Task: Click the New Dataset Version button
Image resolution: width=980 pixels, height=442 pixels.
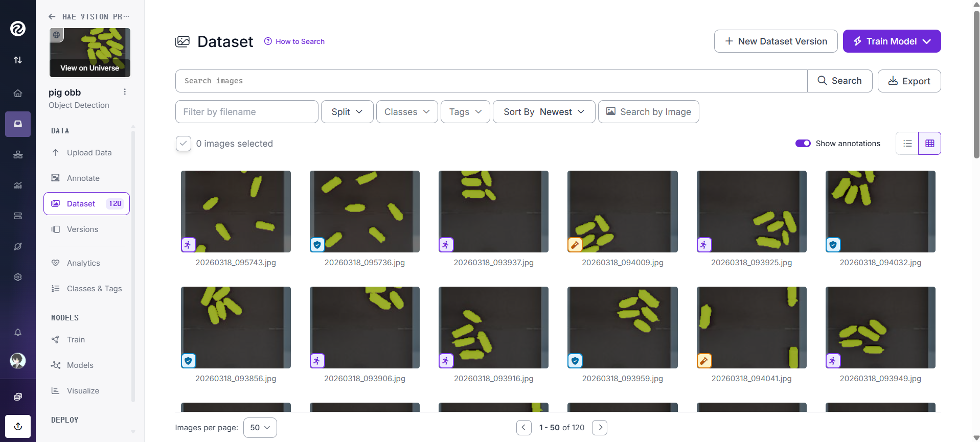Action: [x=776, y=41]
